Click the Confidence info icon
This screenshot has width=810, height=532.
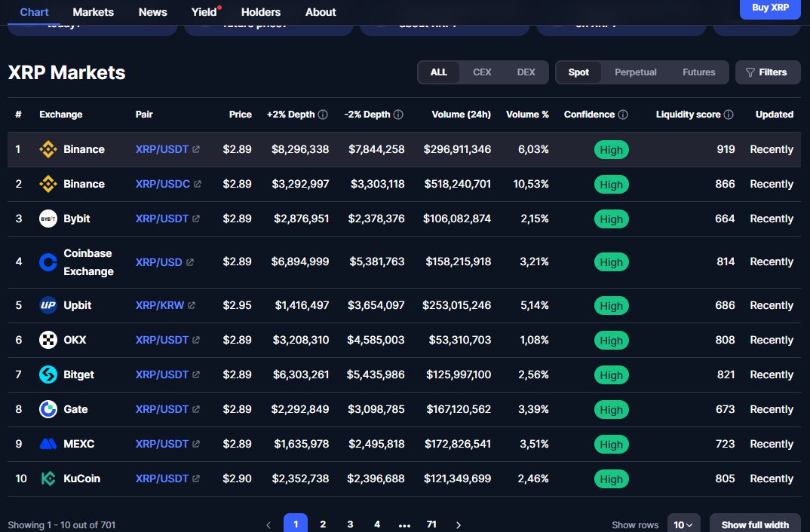tap(623, 115)
